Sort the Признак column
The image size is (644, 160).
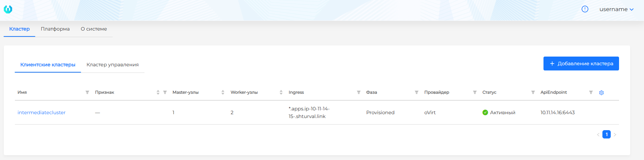pos(158,92)
